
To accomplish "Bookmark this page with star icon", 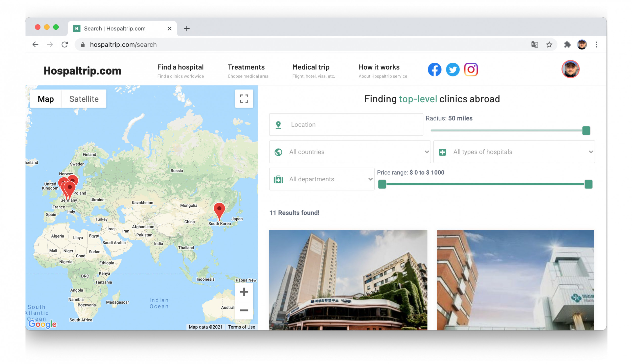I will (x=549, y=45).
